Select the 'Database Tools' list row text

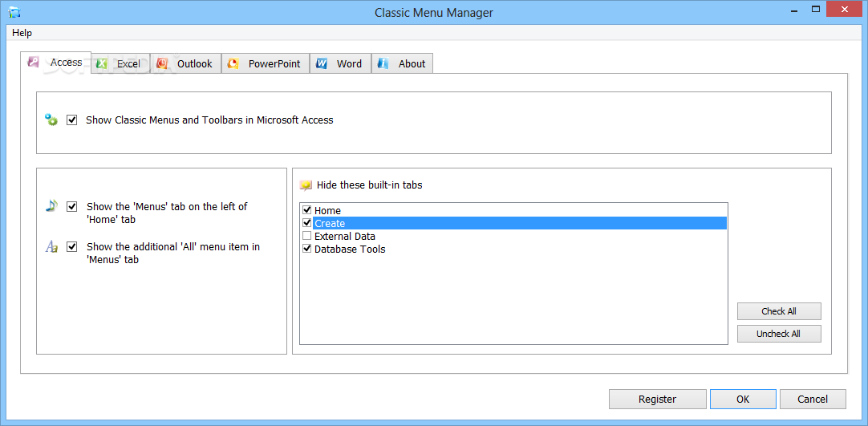(350, 249)
